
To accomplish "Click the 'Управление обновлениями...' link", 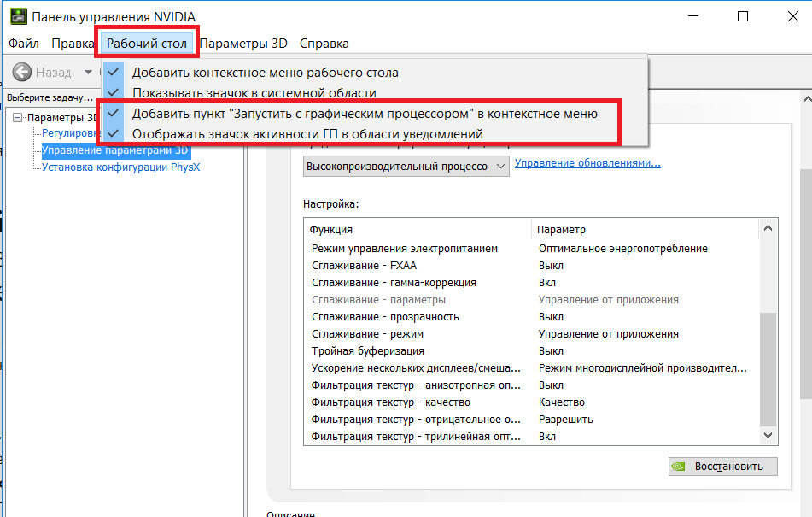I will (587, 163).
